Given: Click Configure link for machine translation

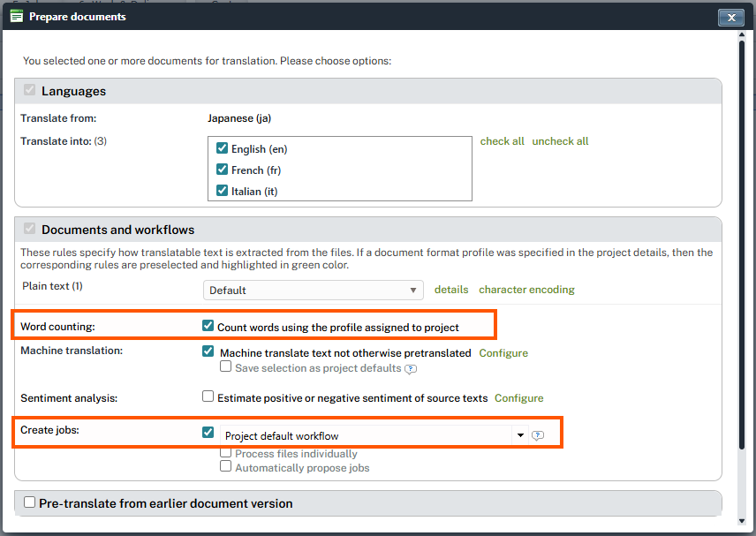Looking at the screenshot, I should (503, 353).
